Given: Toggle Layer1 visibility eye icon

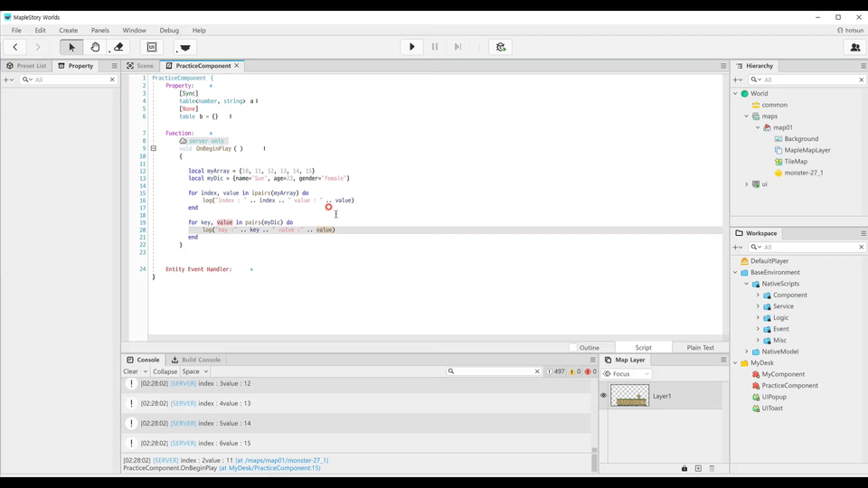Looking at the screenshot, I should click(x=603, y=396).
